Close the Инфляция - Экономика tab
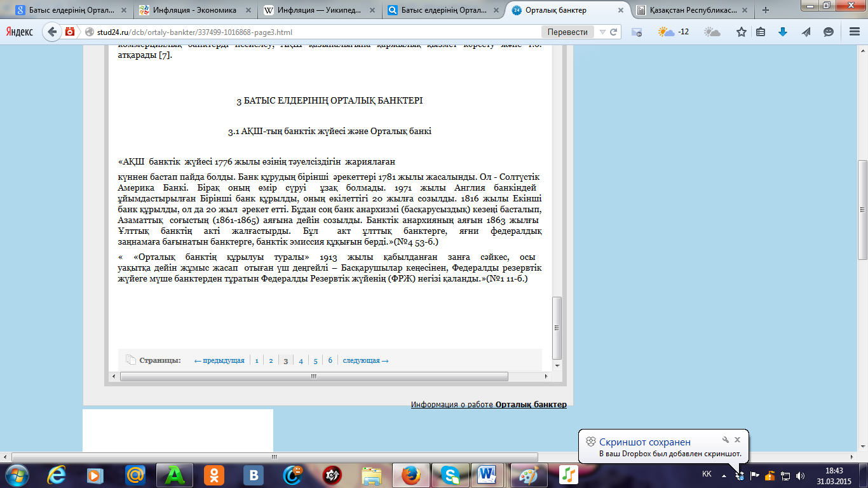Screen dimensions: 868x488 (x=249, y=10)
